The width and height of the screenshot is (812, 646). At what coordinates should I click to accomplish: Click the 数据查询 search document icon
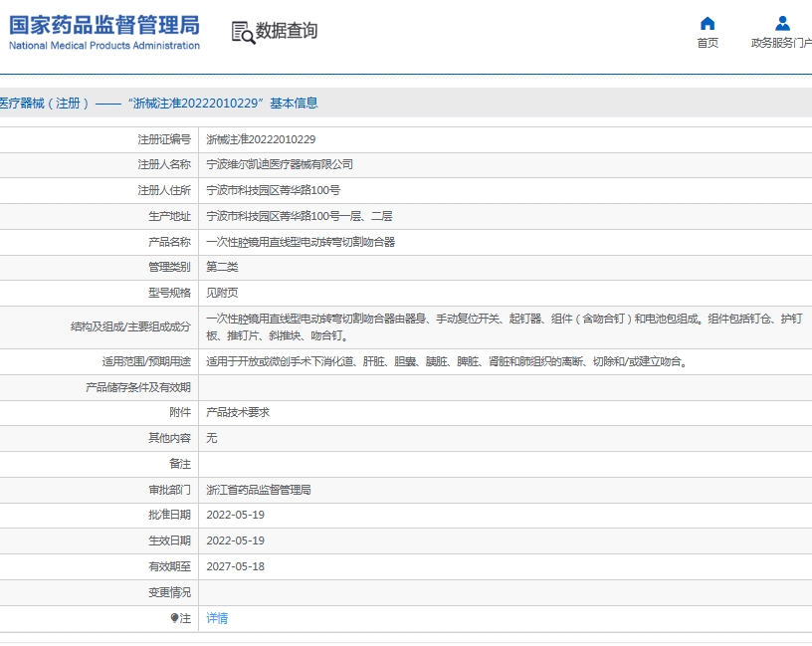coord(243,32)
